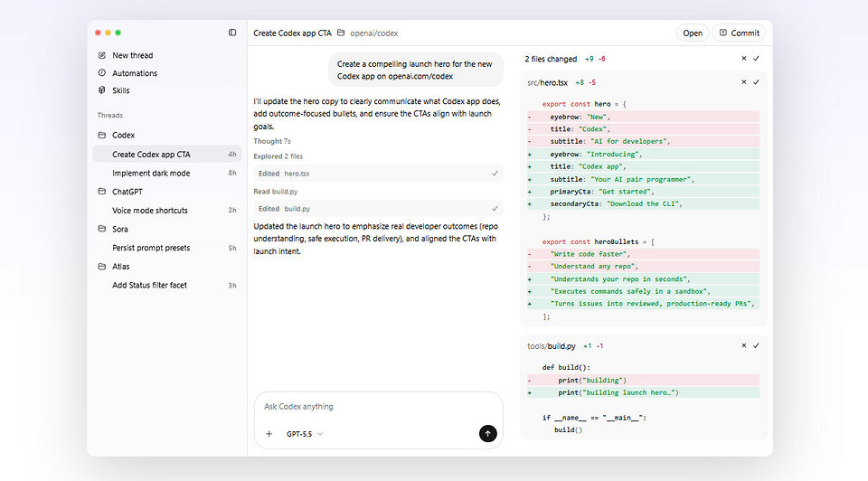Open the Edited hero.tsx step
868x481 pixels.
click(x=379, y=174)
